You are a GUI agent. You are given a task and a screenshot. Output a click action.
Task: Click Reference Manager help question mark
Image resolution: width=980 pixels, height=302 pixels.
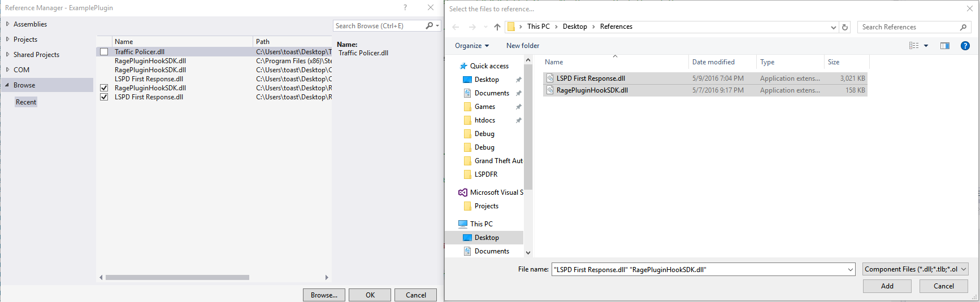coord(405,7)
